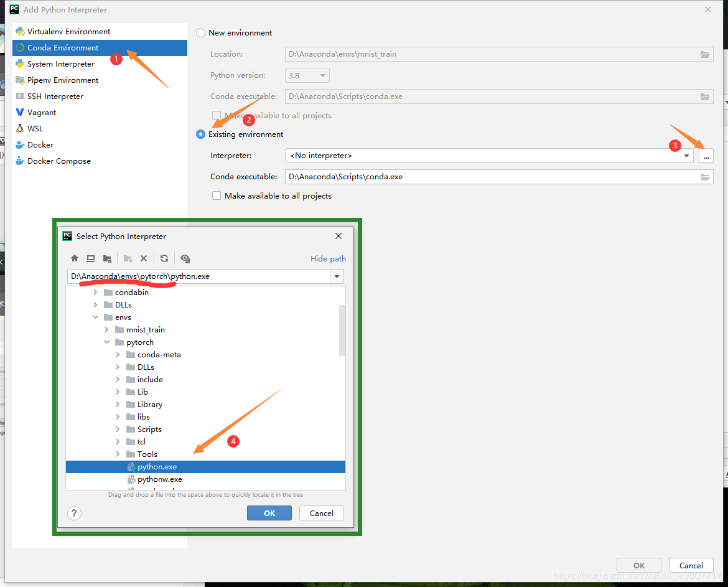Expand the Tools folder
Image resolution: width=728 pixels, height=587 pixels.
(x=118, y=454)
